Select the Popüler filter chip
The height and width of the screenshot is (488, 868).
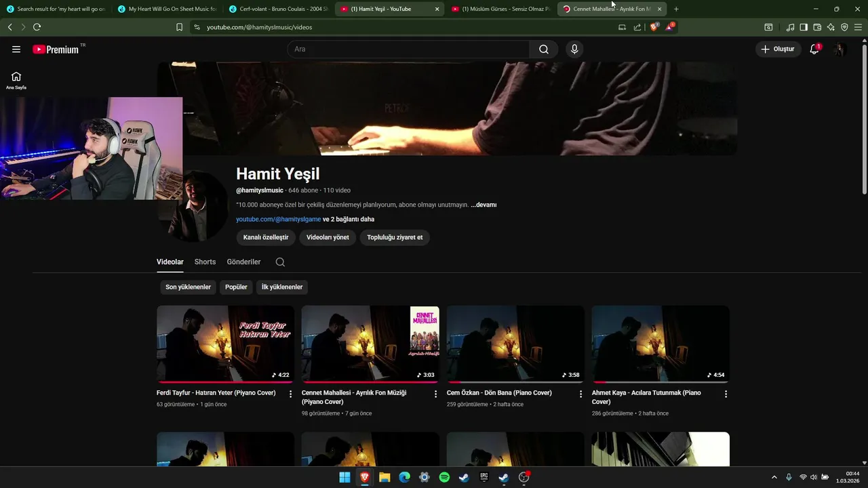(236, 287)
